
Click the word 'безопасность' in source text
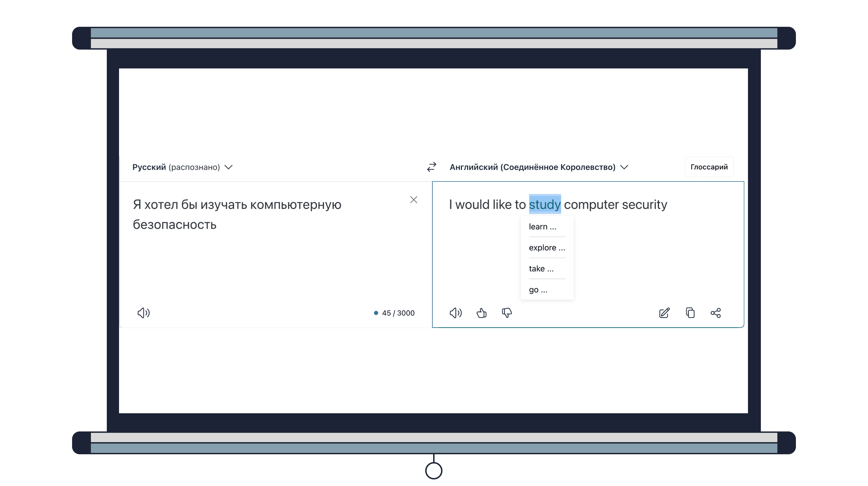(x=175, y=224)
